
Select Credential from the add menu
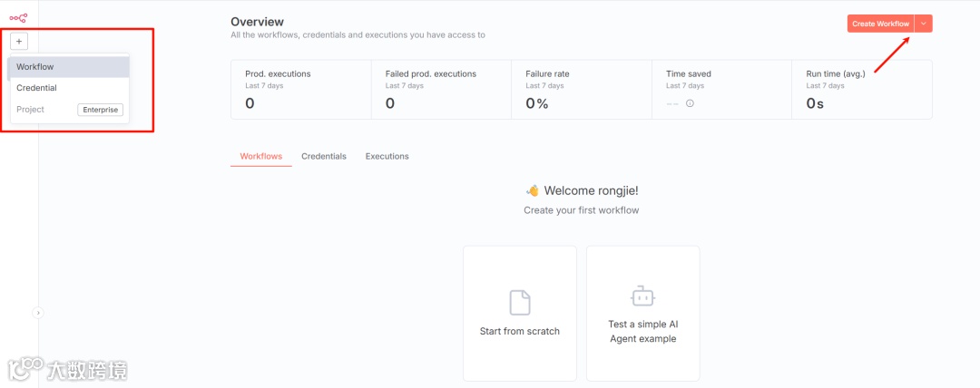click(x=69, y=88)
